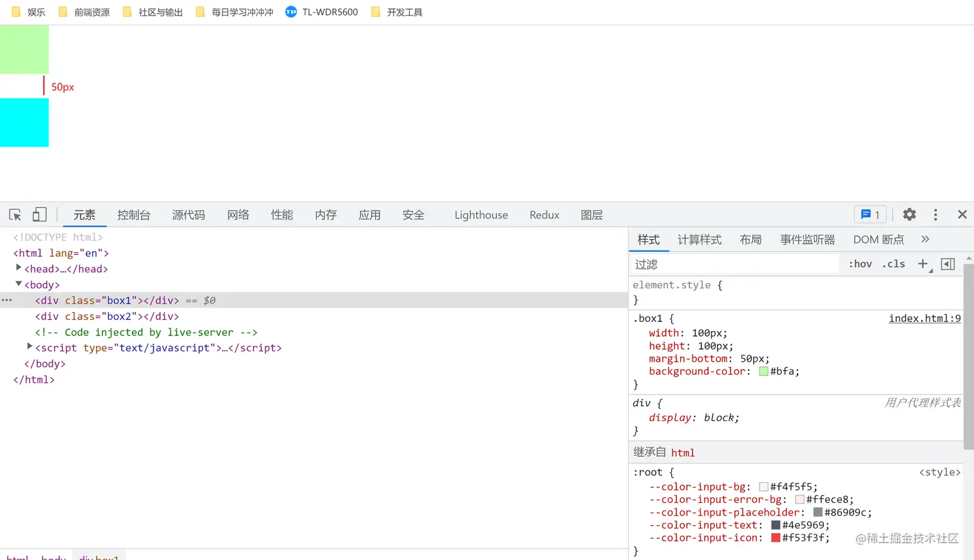The height and width of the screenshot is (560, 974).
Task: Switch to the 控制台 tab
Action: [x=134, y=215]
